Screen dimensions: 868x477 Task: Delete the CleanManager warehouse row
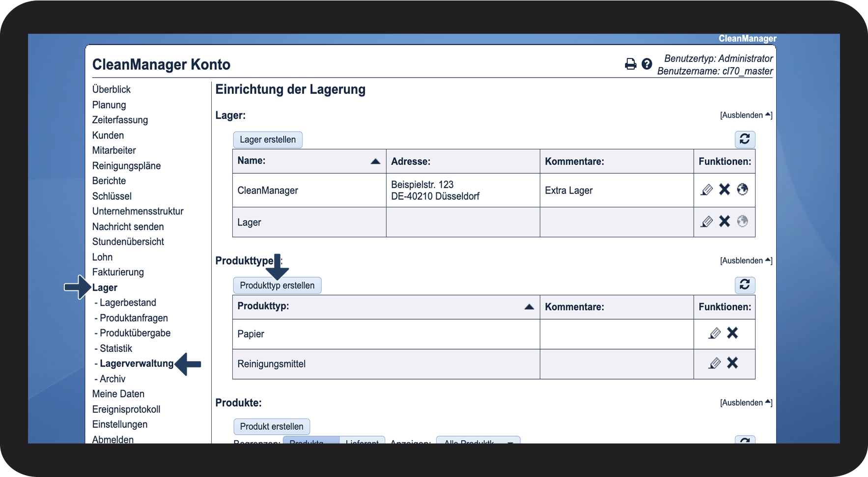pos(725,190)
